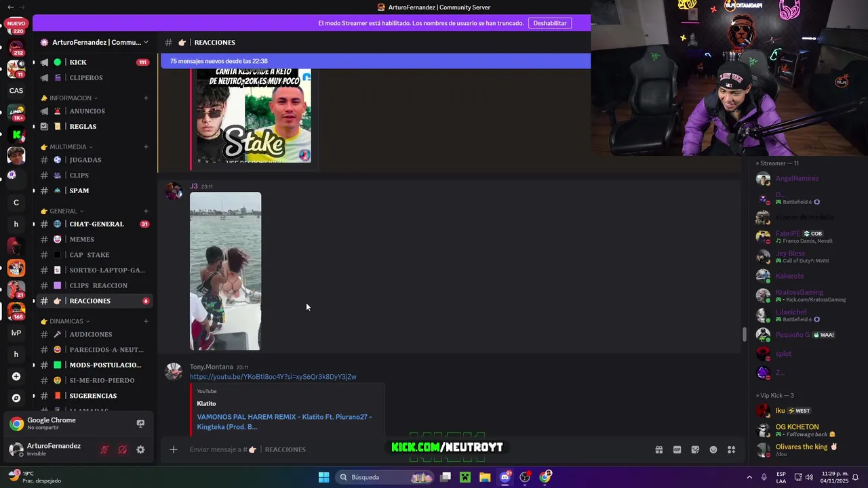
Task: Open the NUEVO direct messages icon
Action: click(16, 26)
